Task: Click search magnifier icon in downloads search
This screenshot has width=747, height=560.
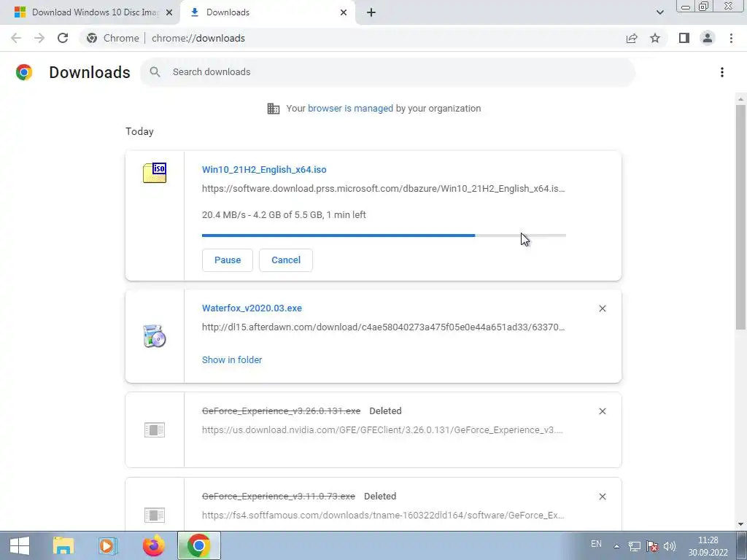Action: 155,72
